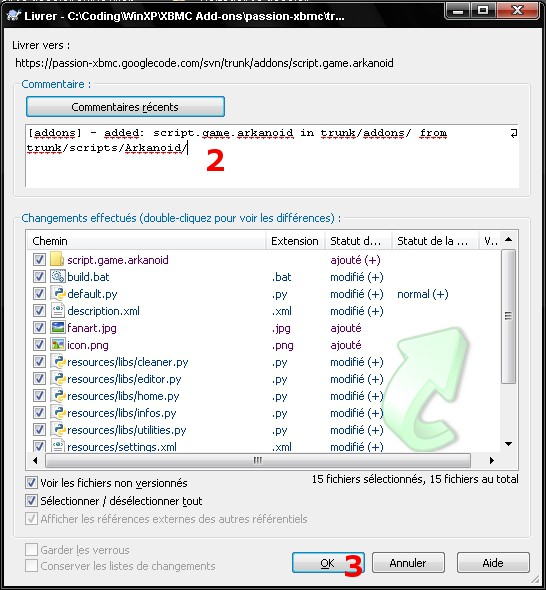Toggle 'Voir les fichiers non versionnés' checkbox
Image resolution: width=546 pixels, height=590 pixels.
click(x=31, y=482)
